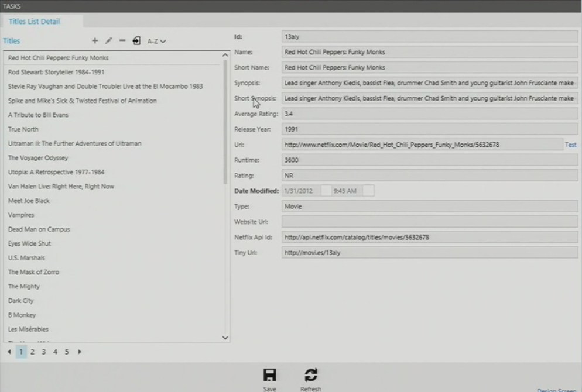The height and width of the screenshot is (392, 582).
Task: Select page 5 in pager
Action: coord(67,352)
